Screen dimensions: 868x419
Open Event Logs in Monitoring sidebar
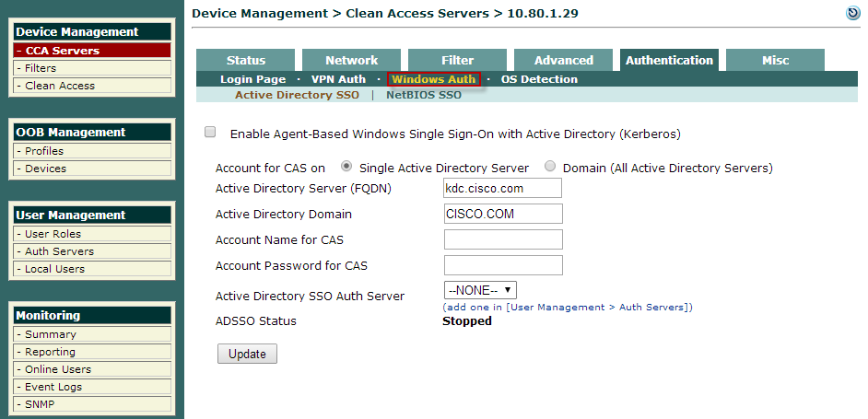pyautogui.click(x=92, y=387)
